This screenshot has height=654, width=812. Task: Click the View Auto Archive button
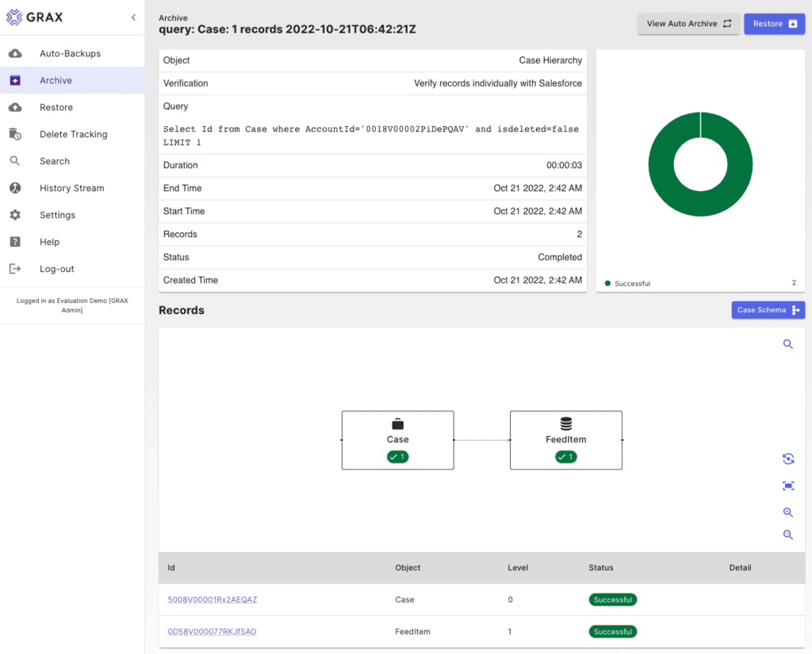click(x=688, y=24)
